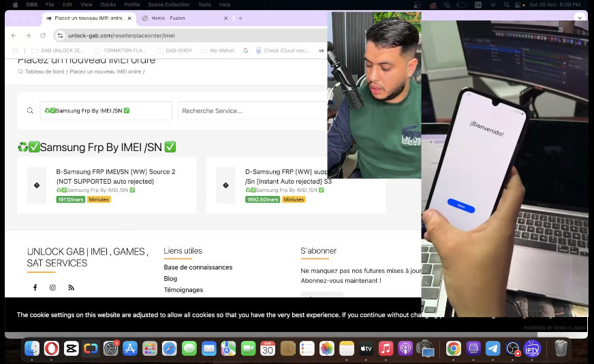Open Calendar showing 30 in dock
The height and width of the screenshot is (364, 594).
pyautogui.click(x=268, y=348)
